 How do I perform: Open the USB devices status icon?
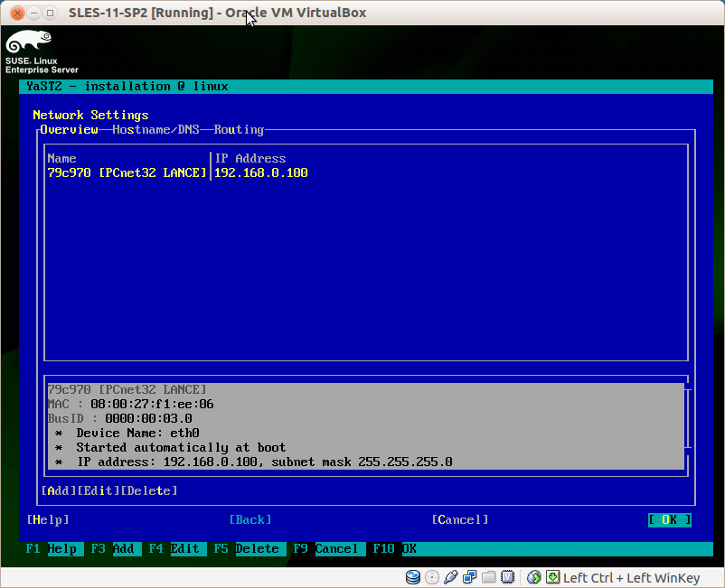[x=451, y=577]
